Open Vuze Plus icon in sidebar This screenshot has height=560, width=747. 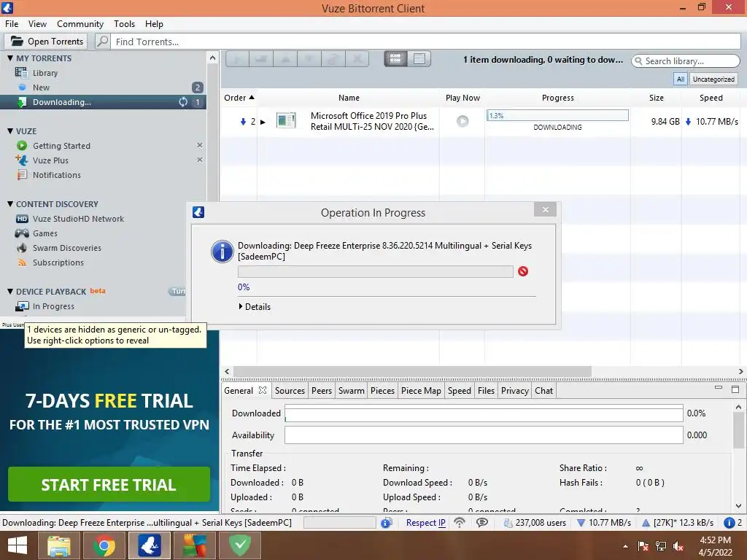click(21, 160)
